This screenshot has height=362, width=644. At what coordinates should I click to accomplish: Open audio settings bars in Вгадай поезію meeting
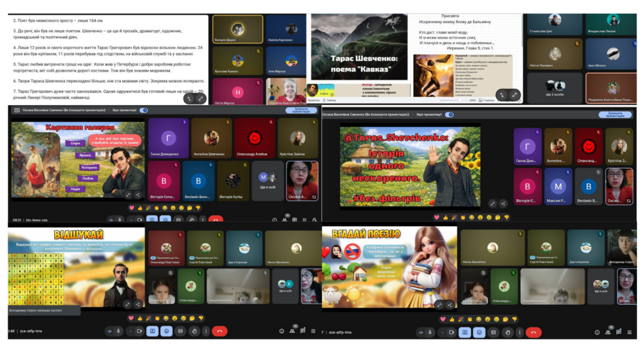click(x=421, y=332)
